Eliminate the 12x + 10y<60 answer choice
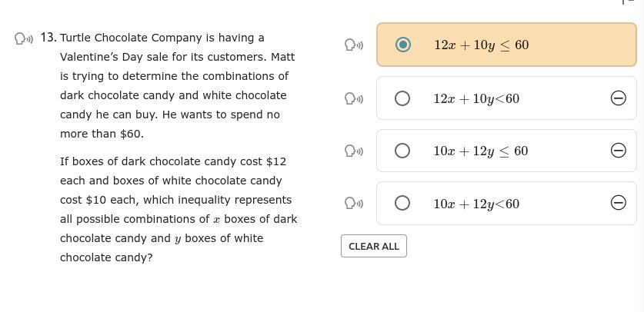The width and height of the screenshot is (644, 312). tap(618, 98)
